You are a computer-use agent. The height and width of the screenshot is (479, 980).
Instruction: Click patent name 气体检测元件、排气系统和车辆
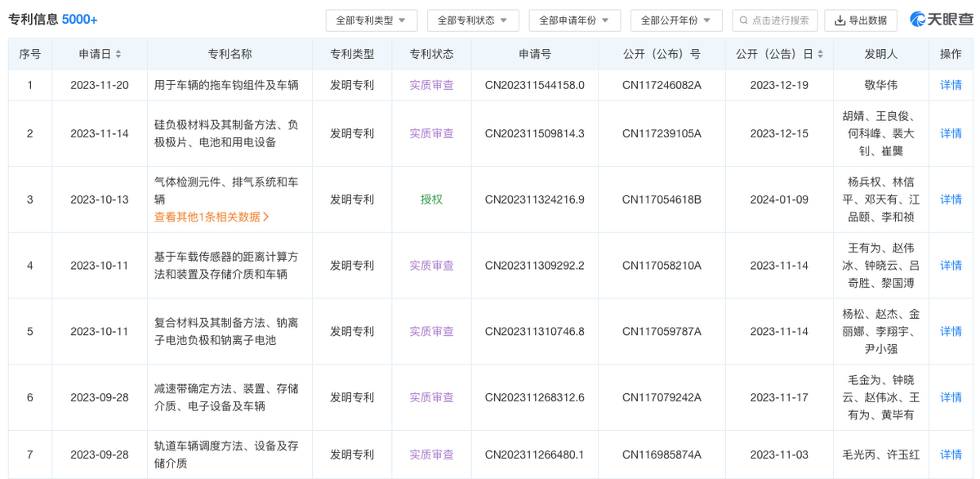(x=226, y=191)
